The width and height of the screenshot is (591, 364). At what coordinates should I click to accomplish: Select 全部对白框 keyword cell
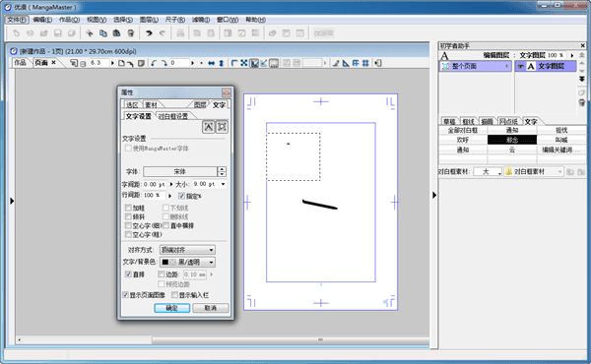click(x=463, y=130)
